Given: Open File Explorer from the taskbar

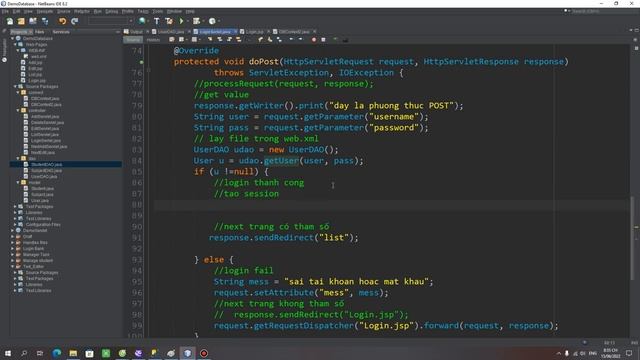Looking at the screenshot, I should [x=73, y=353].
